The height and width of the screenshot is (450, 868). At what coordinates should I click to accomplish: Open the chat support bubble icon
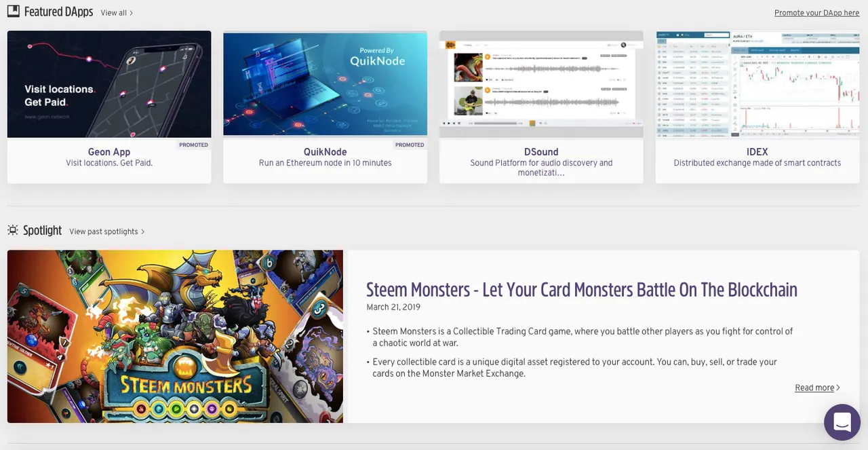click(x=842, y=422)
